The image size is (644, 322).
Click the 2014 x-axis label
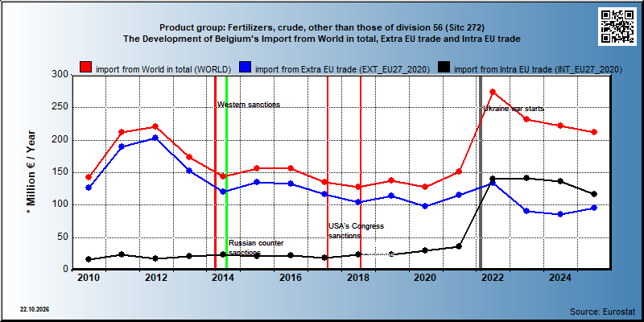(223, 278)
